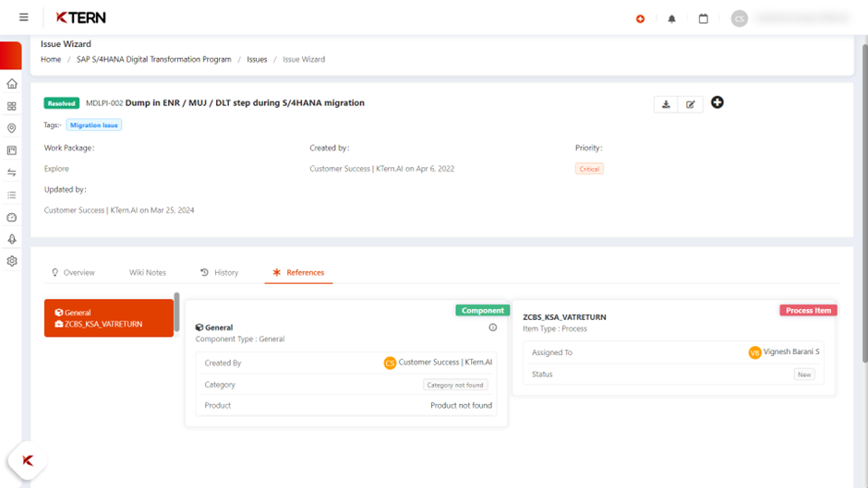Select the General ZCBS_KSA_VATRETURN reference item
The image size is (868, 488).
pyautogui.click(x=109, y=318)
